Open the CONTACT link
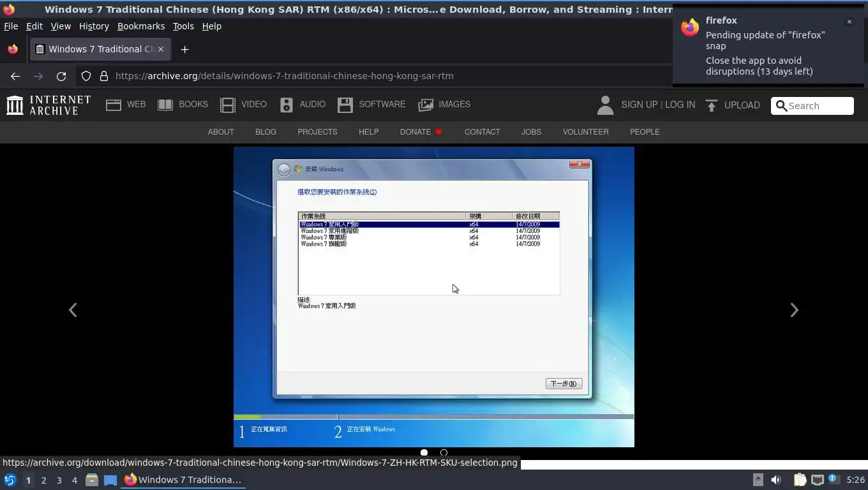This screenshot has height=490, width=868. (x=482, y=132)
